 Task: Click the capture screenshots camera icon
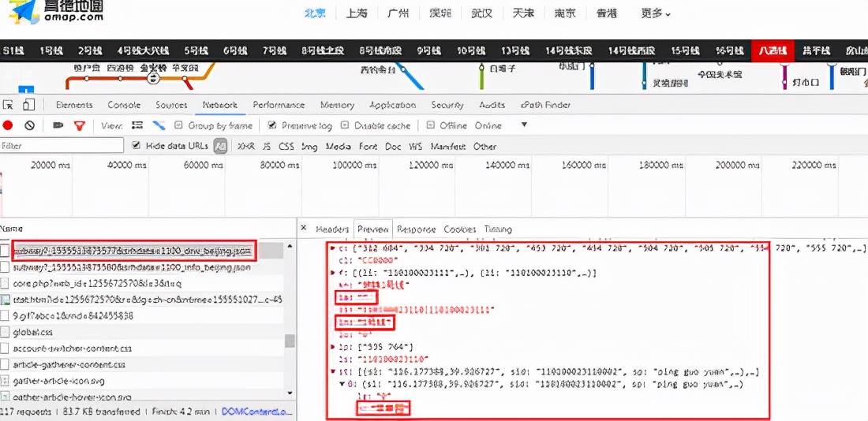[x=58, y=125]
